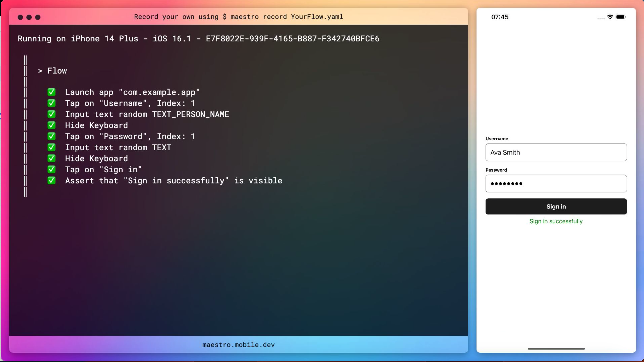644x362 pixels.
Task: Click the green Sign in successfully message
Action: click(x=556, y=221)
